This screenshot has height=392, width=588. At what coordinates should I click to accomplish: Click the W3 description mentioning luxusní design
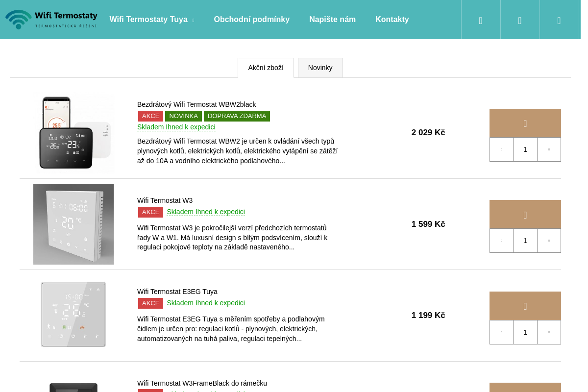[232, 238]
